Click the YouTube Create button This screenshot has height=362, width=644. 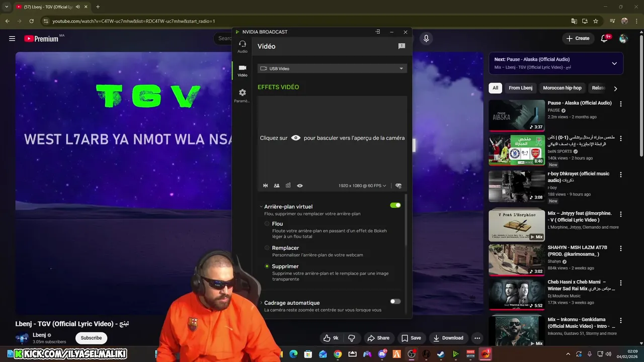[x=578, y=38]
